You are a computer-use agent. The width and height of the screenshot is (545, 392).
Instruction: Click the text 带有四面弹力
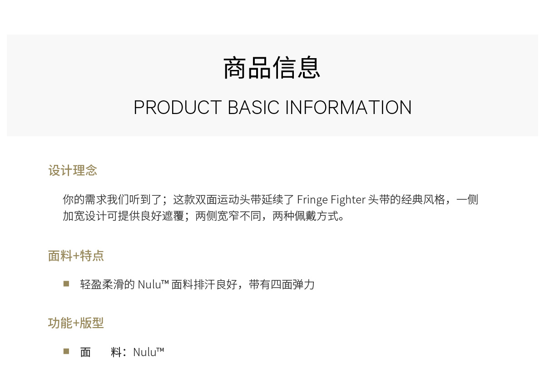[282, 285]
